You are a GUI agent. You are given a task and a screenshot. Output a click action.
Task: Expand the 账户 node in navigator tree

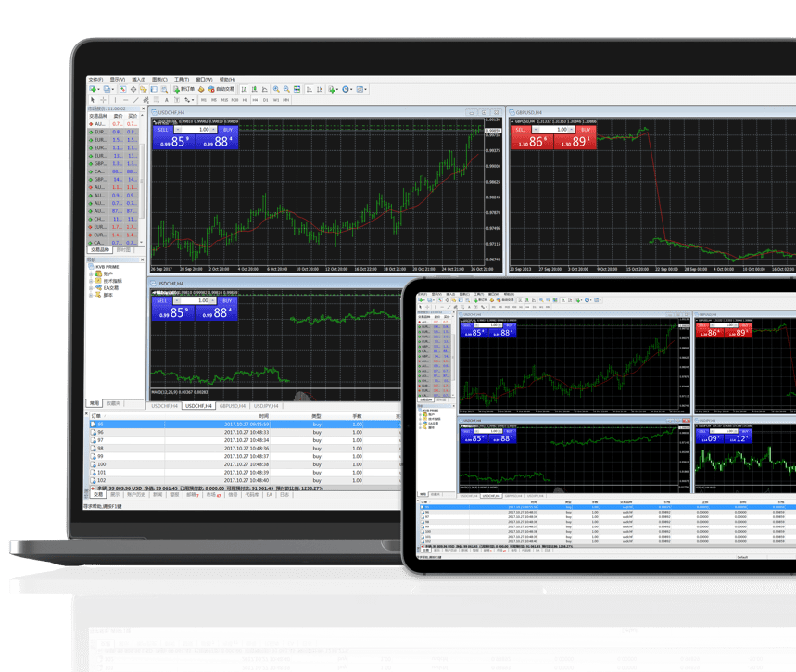[x=92, y=274]
